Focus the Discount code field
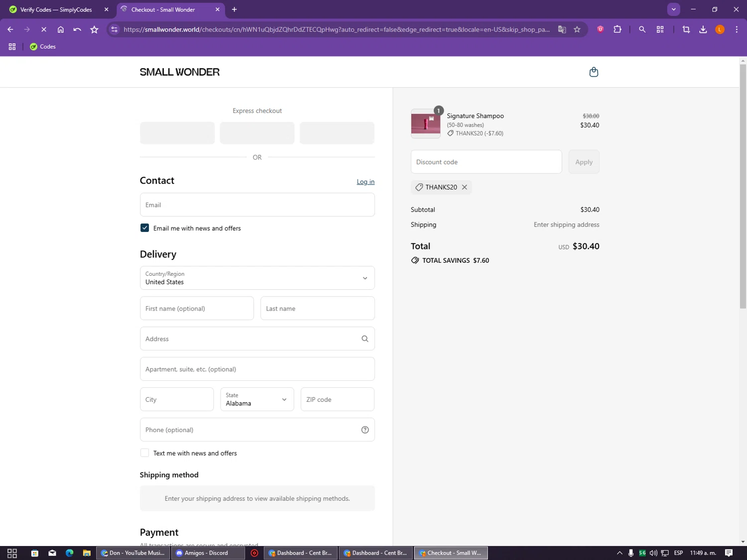Viewport: 747px width, 560px height. pyautogui.click(x=486, y=162)
